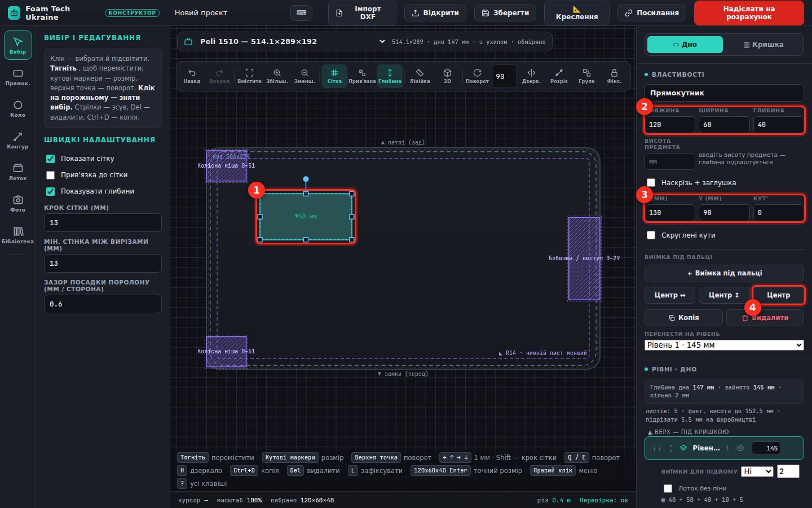Enable Скруглені кути checkbox
The width and height of the screenshot is (812, 508).
coord(651,235)
